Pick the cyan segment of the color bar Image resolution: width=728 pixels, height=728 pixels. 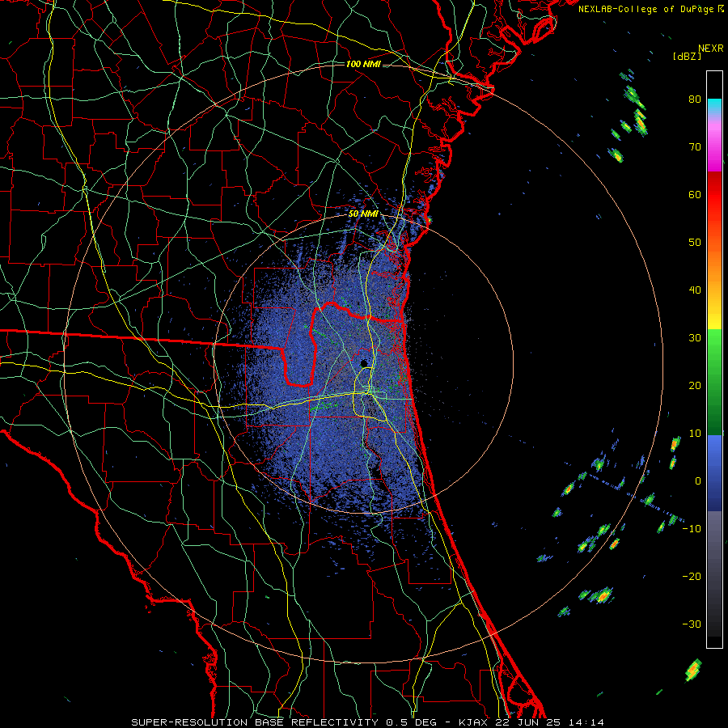click(x=714, y=106)
